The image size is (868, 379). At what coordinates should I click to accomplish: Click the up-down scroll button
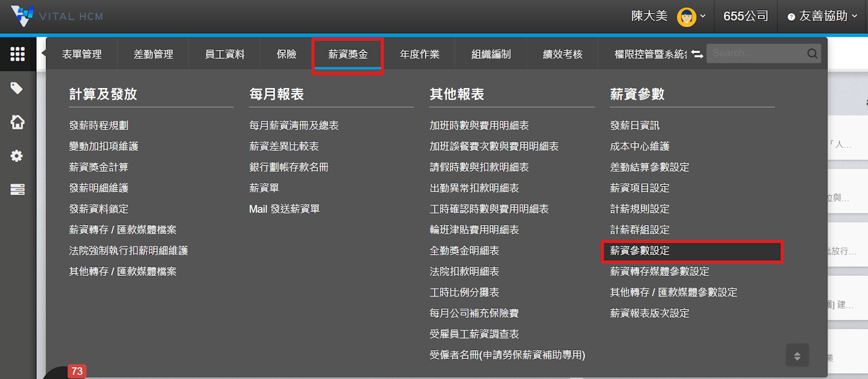[797, 356]
